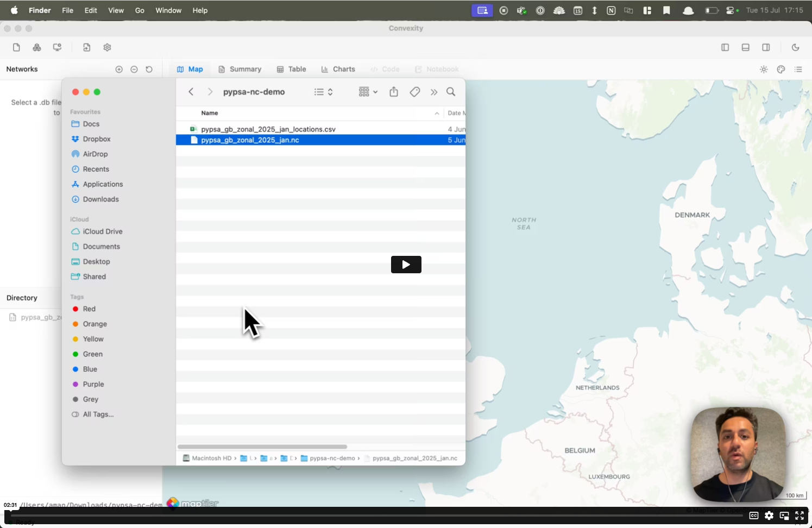Image resolution: width=812 pixels, height=528 pixels.
Task: Click the Notion icon in the menu bar
Action: [611, 10]
